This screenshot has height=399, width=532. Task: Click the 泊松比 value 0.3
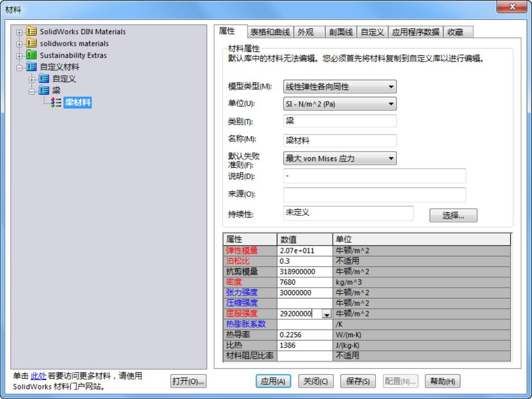coord(305,261)
